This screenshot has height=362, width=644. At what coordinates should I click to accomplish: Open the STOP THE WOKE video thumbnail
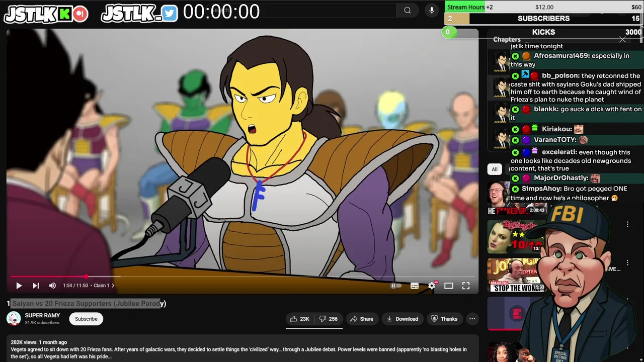[516, 275]
